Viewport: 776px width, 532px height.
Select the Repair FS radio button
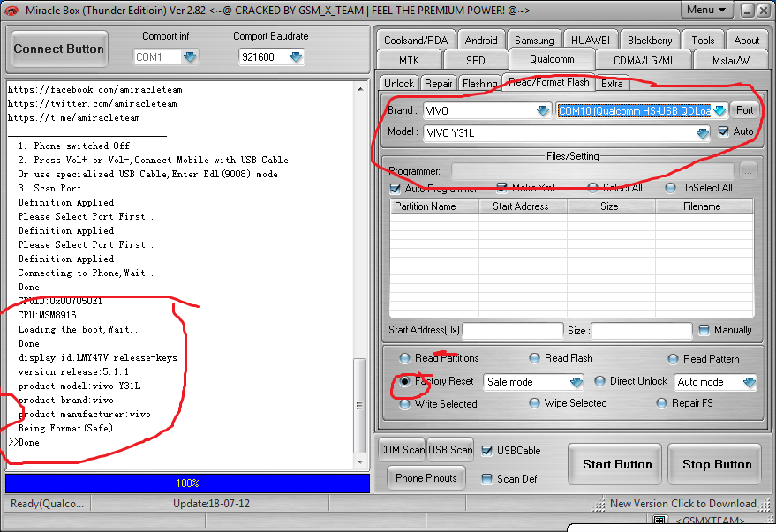tap(662, 403)
